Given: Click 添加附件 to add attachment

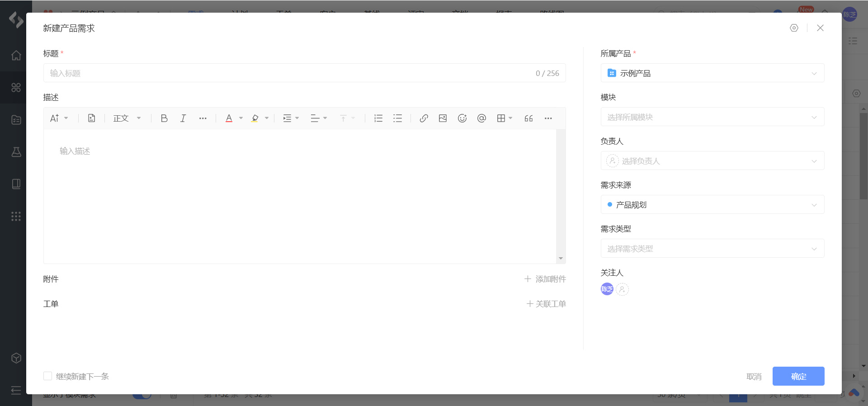Looking at the screenshot, I should (x=545, y=279).
